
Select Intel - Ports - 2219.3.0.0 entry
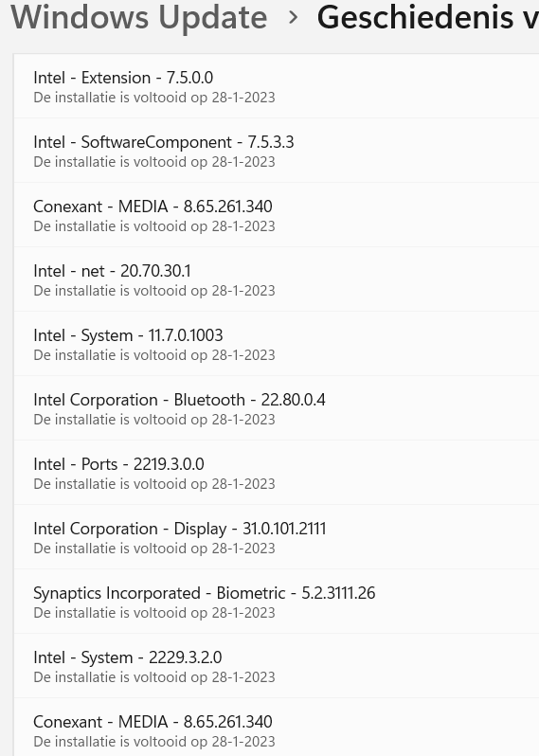tap(277, 473)
